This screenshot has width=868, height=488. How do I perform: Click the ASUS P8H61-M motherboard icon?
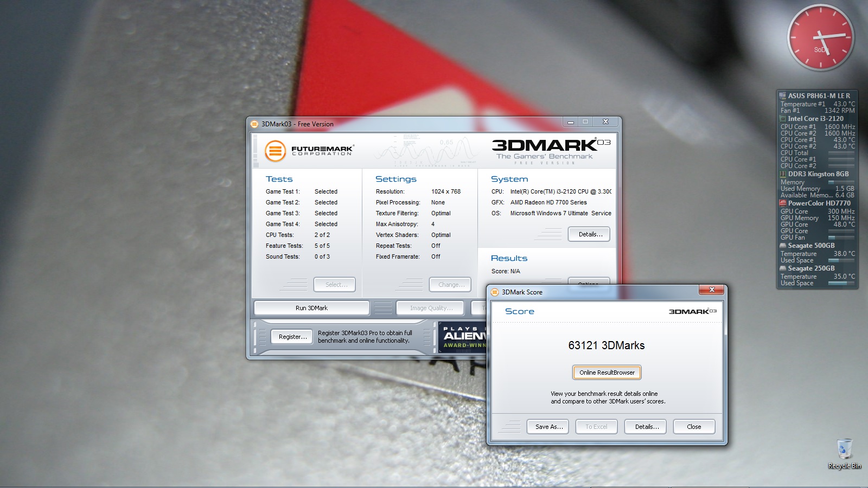coord(783,95)
